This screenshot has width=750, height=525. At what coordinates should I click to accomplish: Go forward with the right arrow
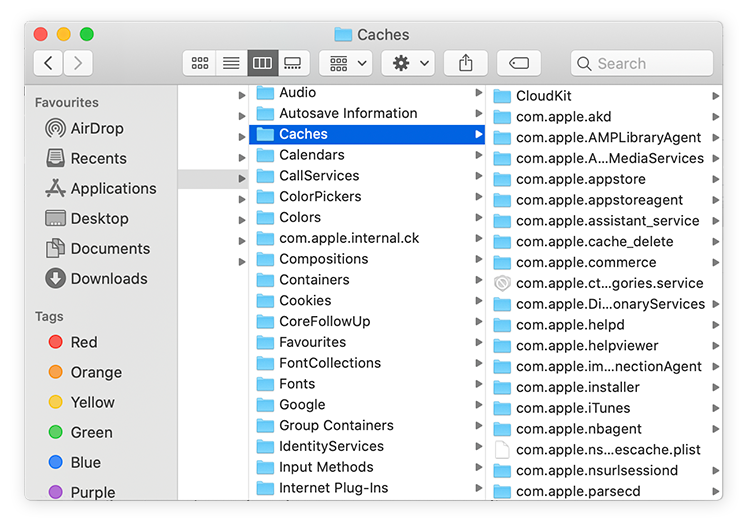pos(78,63)
